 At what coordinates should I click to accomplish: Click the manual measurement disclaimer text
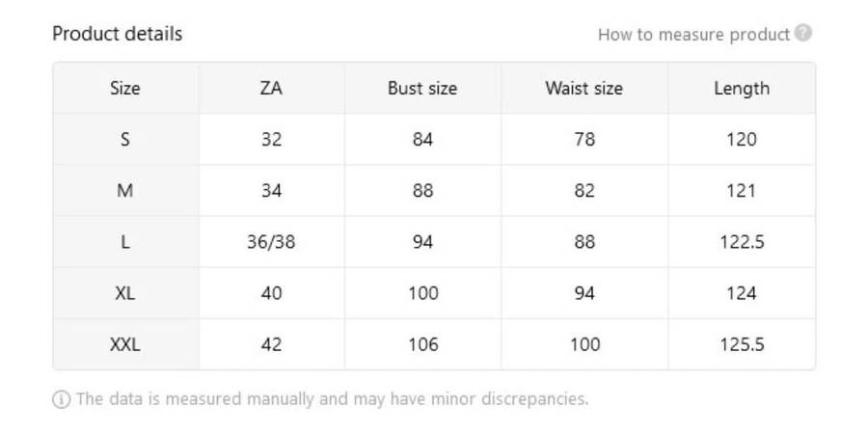coord(332,399)
